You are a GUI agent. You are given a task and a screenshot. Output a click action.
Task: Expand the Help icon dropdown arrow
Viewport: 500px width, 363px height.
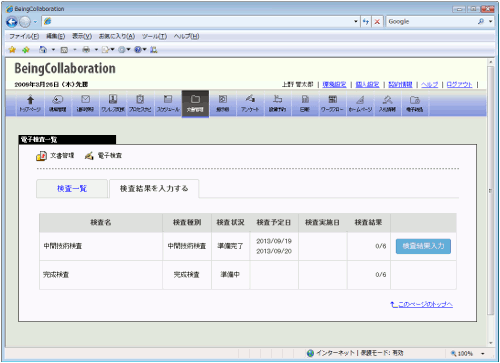[145, 50]
